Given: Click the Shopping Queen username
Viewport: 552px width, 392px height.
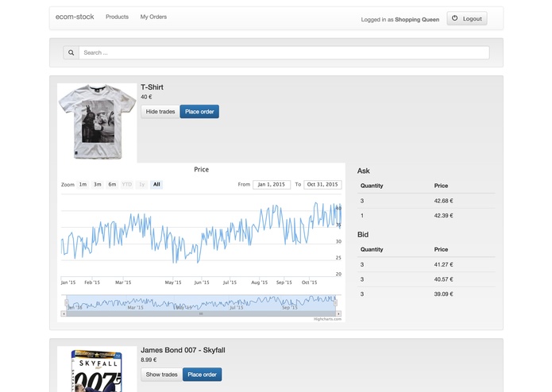Looking at the screenshot, I should (x=417, y=20).
